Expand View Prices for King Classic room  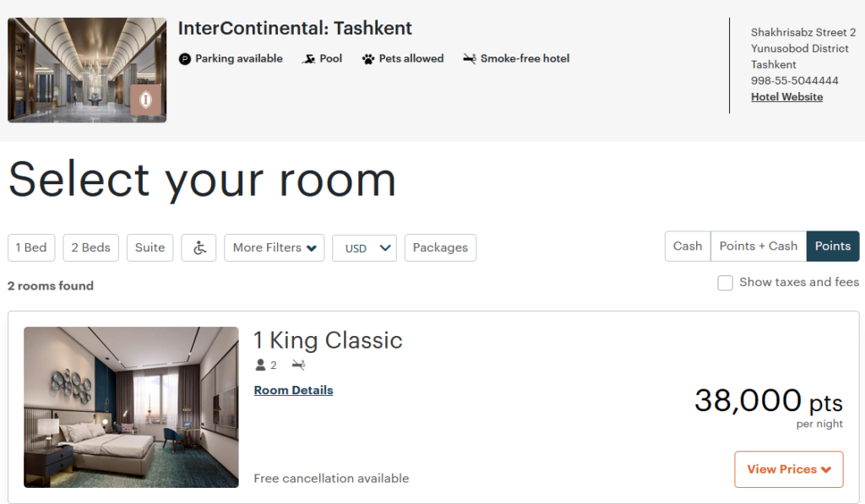788,469
